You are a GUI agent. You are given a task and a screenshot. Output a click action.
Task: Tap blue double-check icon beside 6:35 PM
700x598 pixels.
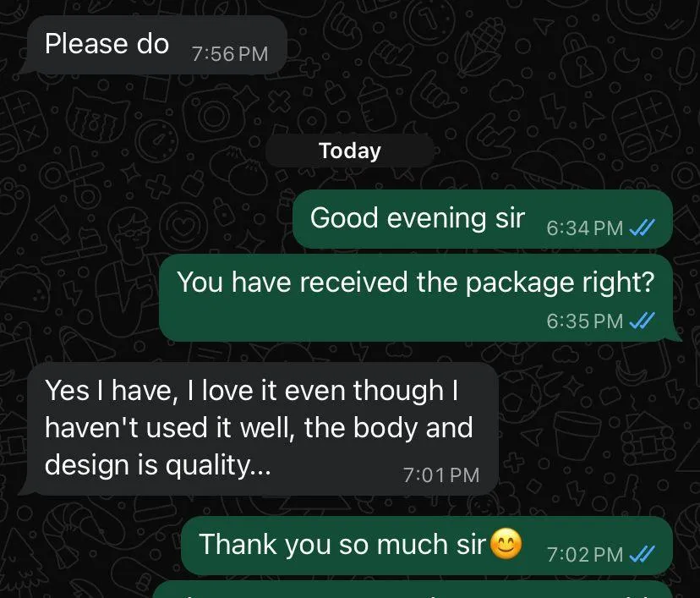[642, 321]
